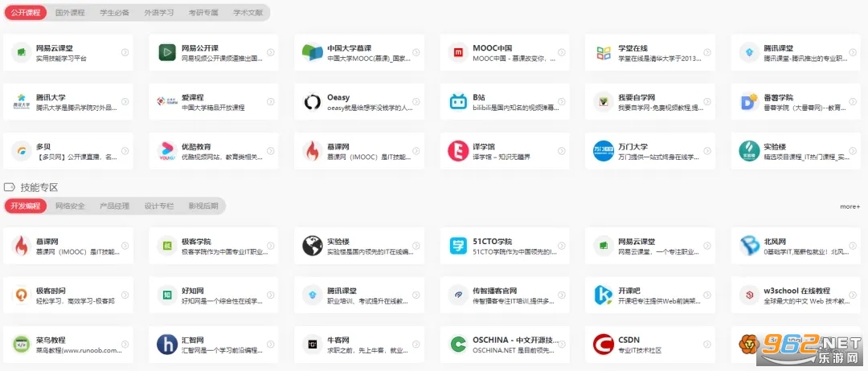Select the 考研专属 tab
Screen dimensions: 868x371
pos(203,13)
